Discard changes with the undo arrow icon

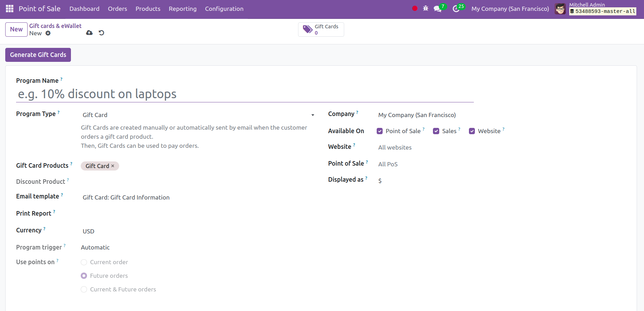click(101, 33)
